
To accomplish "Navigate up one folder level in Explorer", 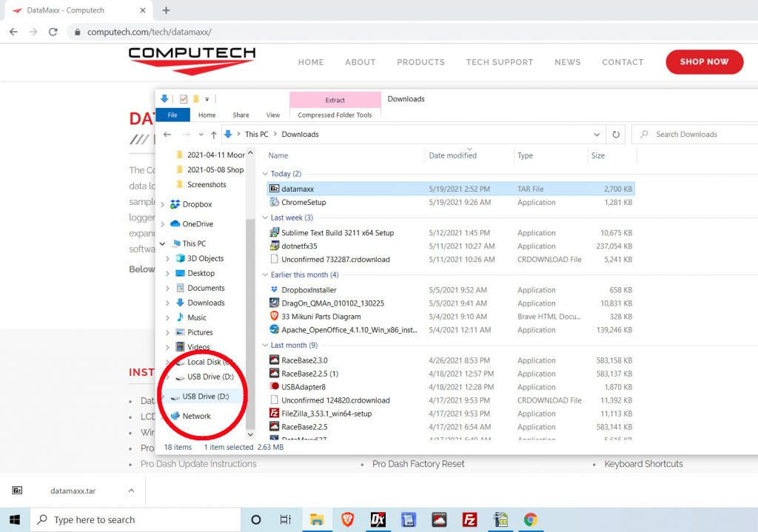I will (x=214, y=135).
